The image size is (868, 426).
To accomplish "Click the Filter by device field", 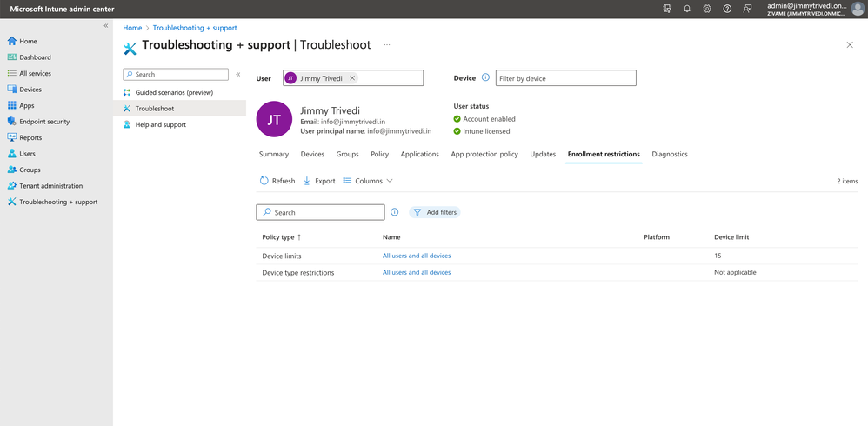I will click(565, 78).
